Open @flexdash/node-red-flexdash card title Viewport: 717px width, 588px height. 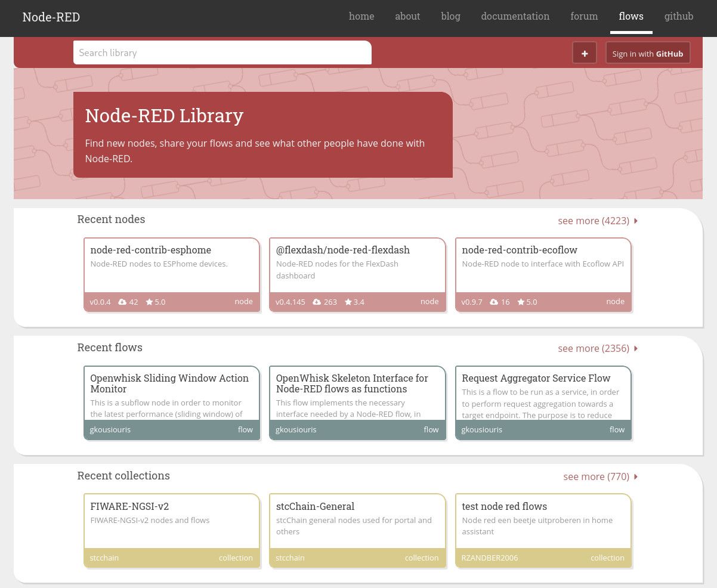343,250
